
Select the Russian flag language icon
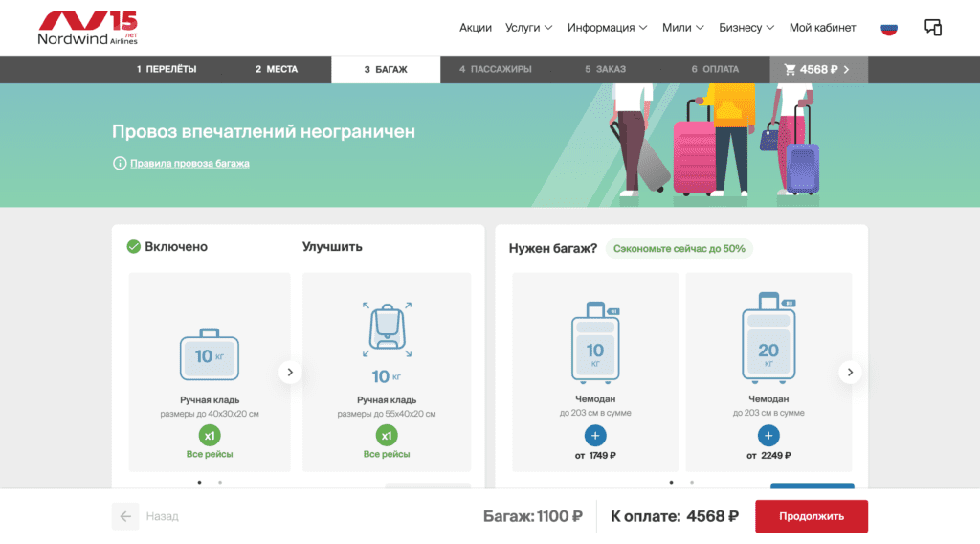click(889, 28)
